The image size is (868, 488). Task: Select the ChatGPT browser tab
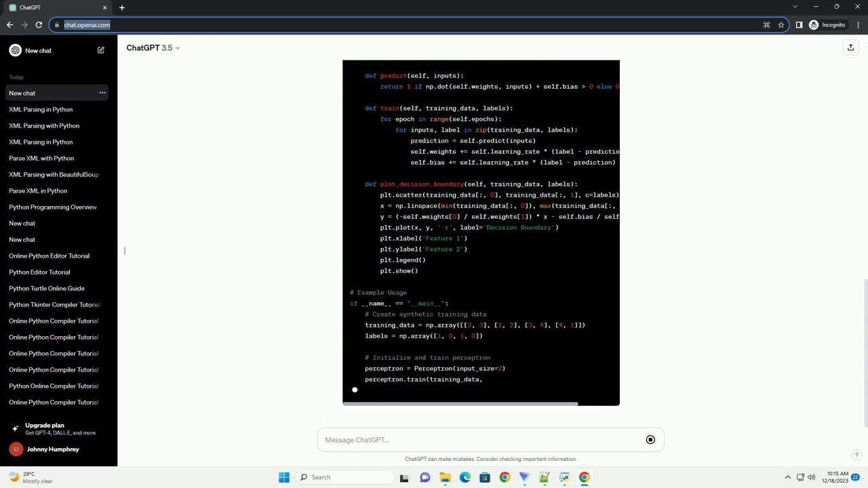(57, 7)
